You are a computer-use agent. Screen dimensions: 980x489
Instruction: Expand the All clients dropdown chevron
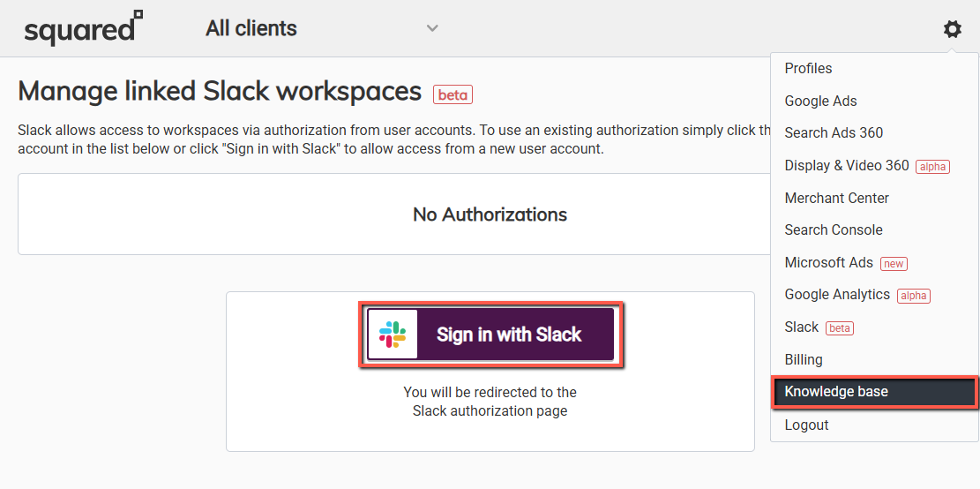[x=432, y=28]
